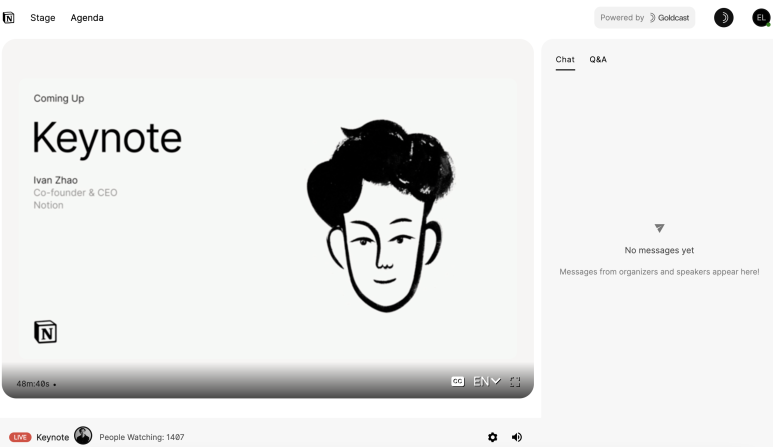Click the Keynote session label in bottom bar
The width and height of the screenshot is (773, 447).
tap(53, 437)
